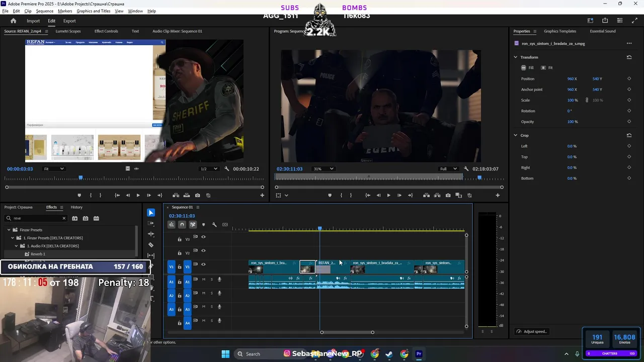Open caption track options CC icon
Viewport: 644px width, 362px height.
click(225, 225)
